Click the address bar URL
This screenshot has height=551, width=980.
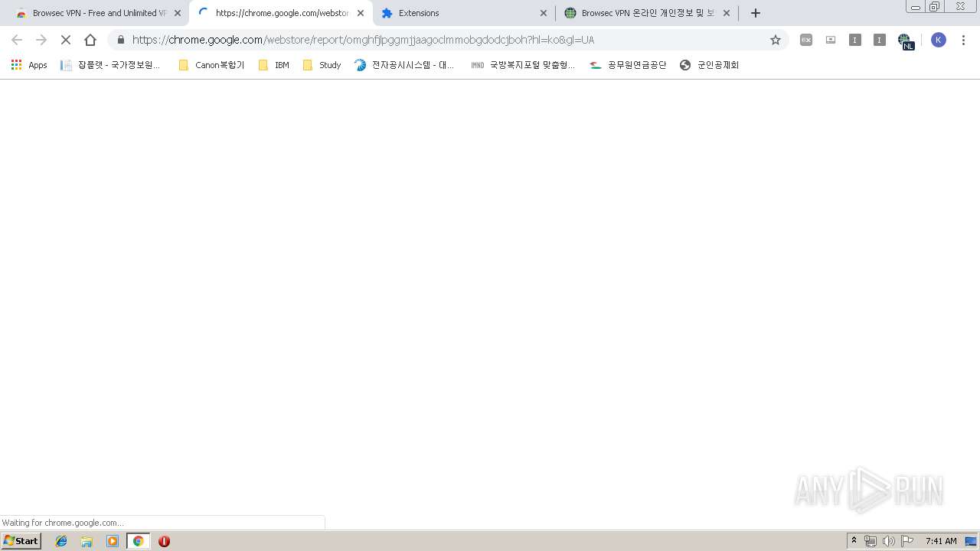[363, 40]
